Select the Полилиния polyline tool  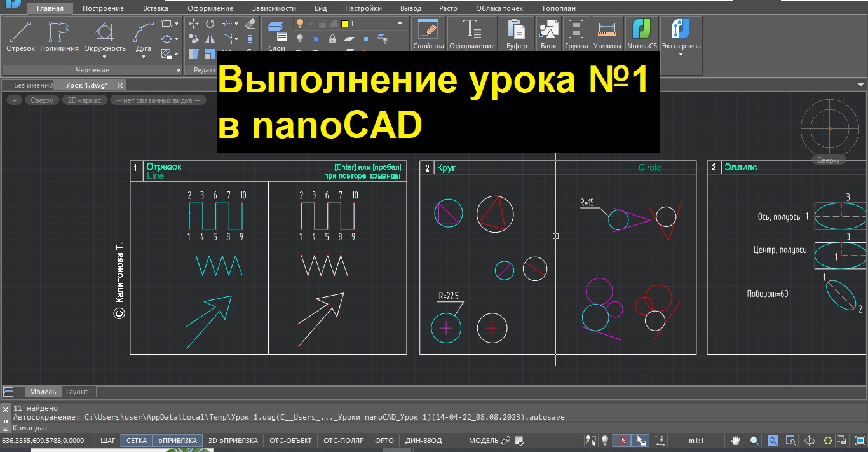(59, 36)
